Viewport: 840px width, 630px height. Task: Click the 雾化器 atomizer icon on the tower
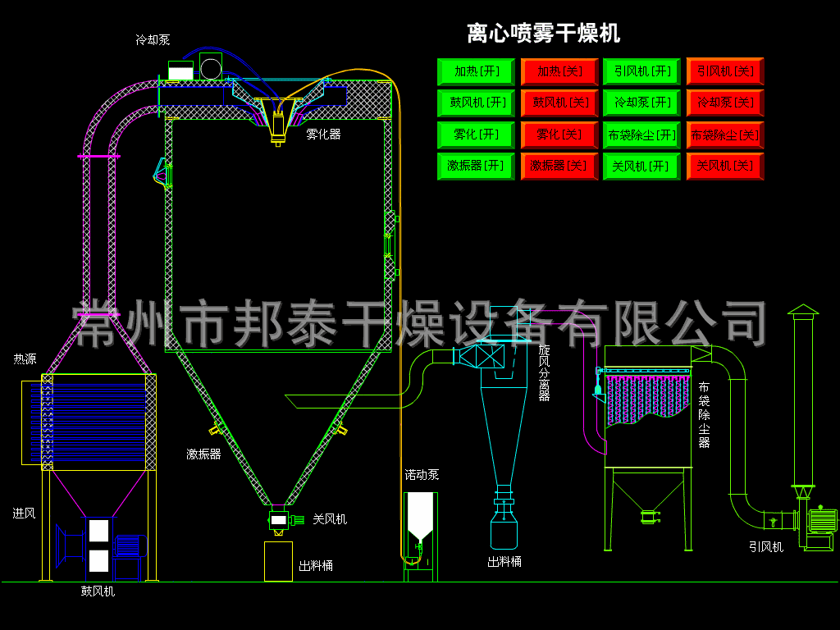(276, 121)
